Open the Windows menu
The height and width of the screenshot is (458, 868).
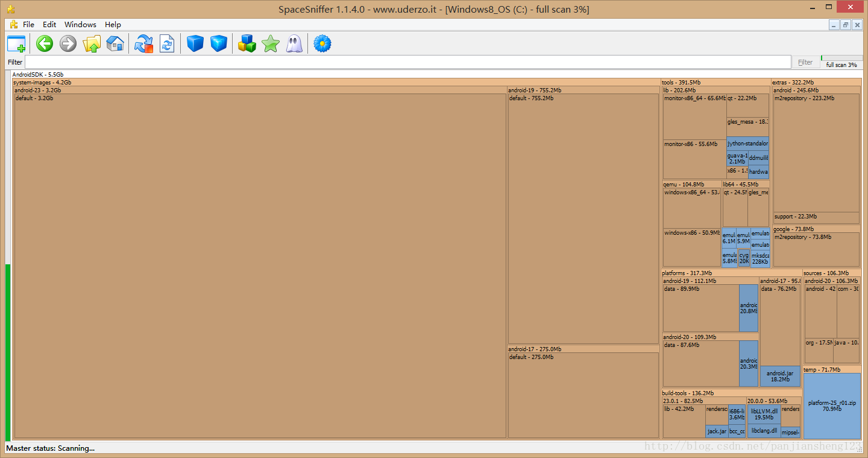pos(80,25)
